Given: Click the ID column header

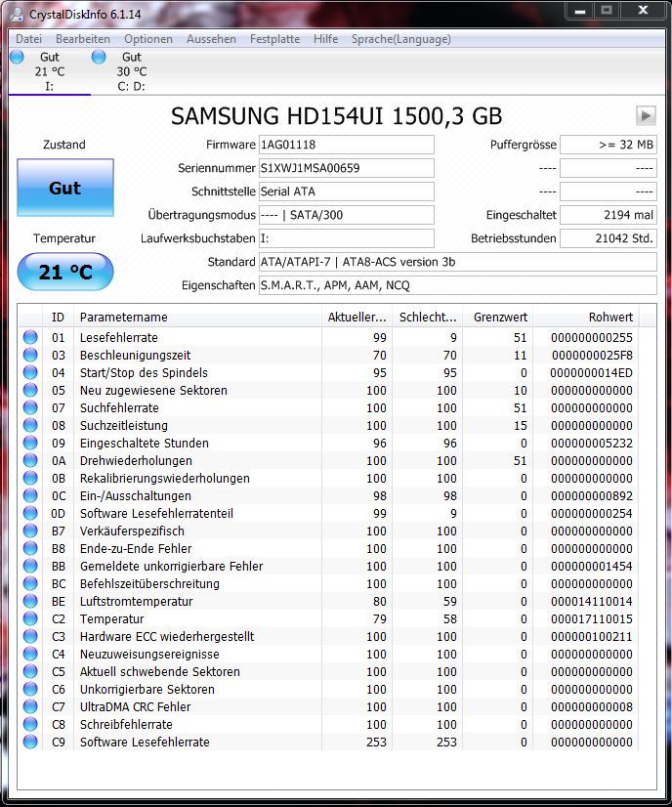Looking at the screenshot, I should 59,317.
